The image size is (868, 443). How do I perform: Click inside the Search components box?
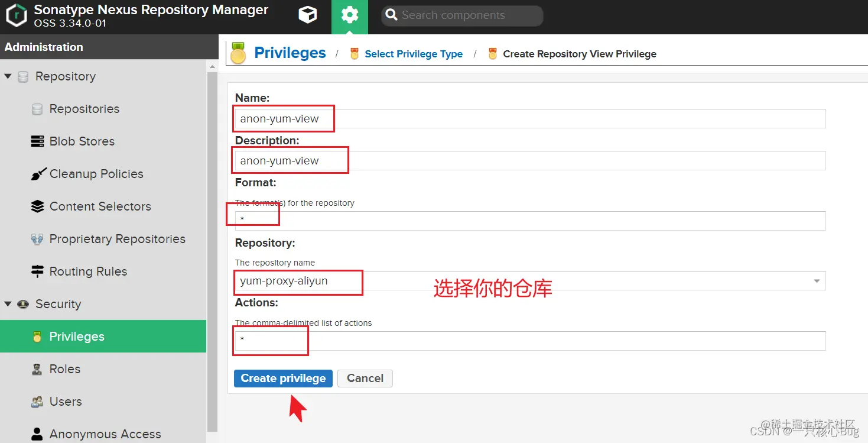point(462,15)
